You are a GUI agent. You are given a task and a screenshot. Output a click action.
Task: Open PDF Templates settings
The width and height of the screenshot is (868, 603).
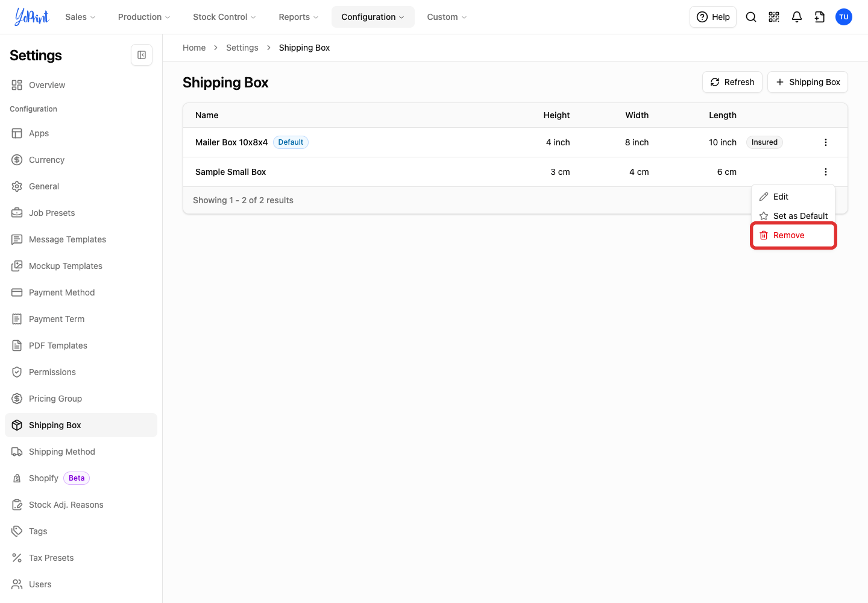coord(81,346)
